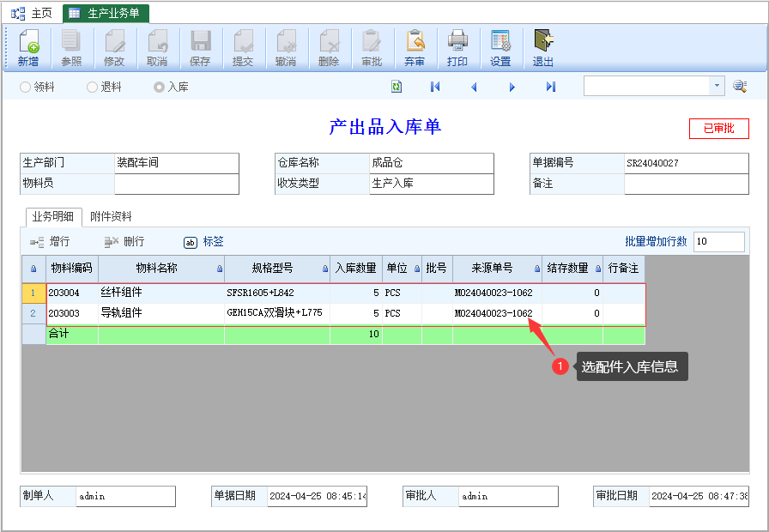This screenshot has height=532, width=769.
Task: Click the 新增 (New) toolbar icon
Action: pyautogui.click(x=28, y=48)
